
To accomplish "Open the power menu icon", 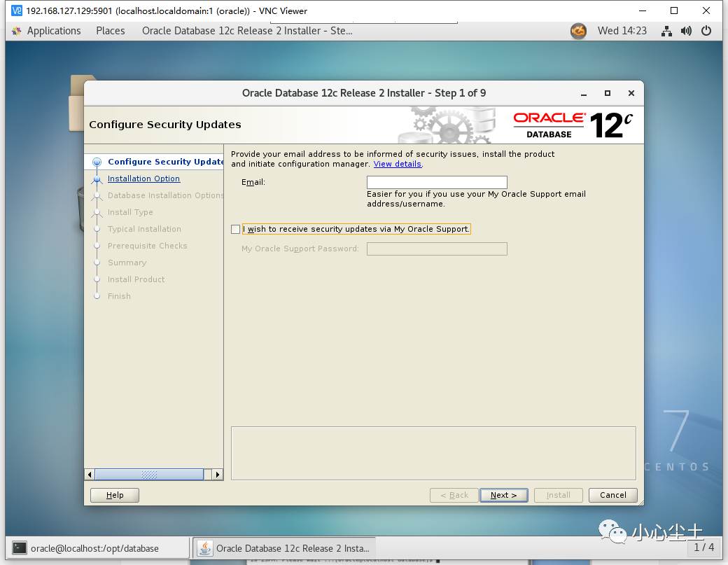I will click(706, 31).
